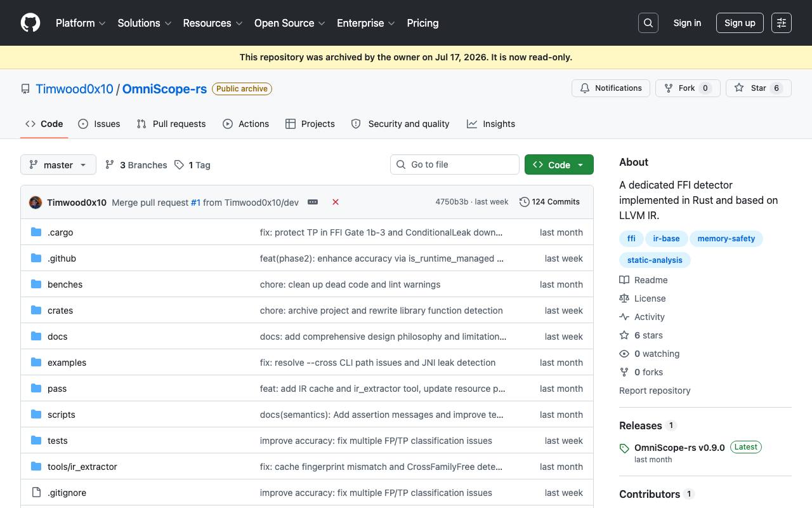Select the ir-base topic tag

[666, 239]
